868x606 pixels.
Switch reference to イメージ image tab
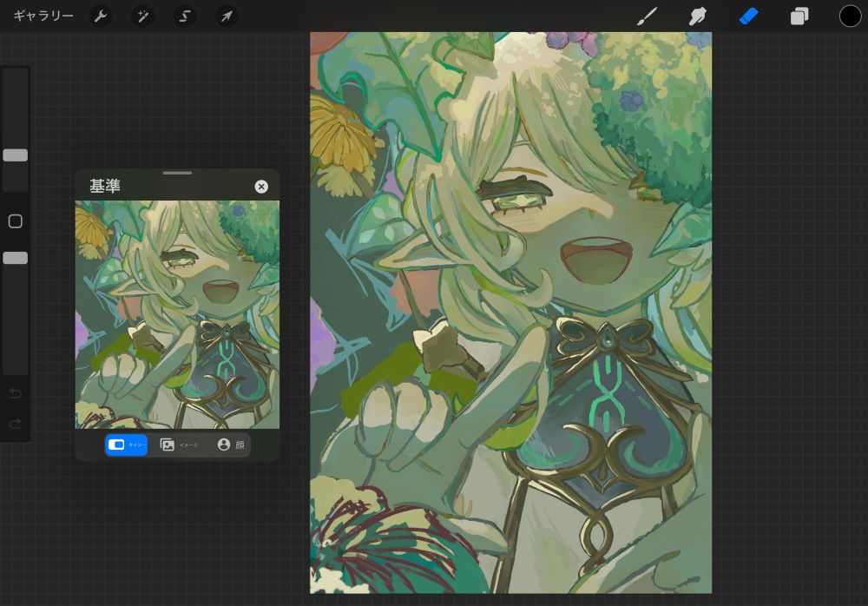pos(178,445)
